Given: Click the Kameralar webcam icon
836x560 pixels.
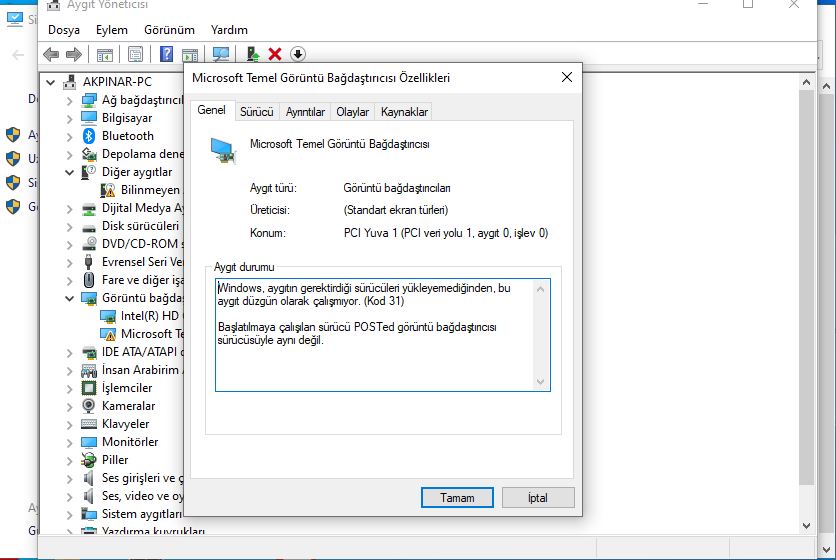Looking at the screenshot, I should [89, 406].
